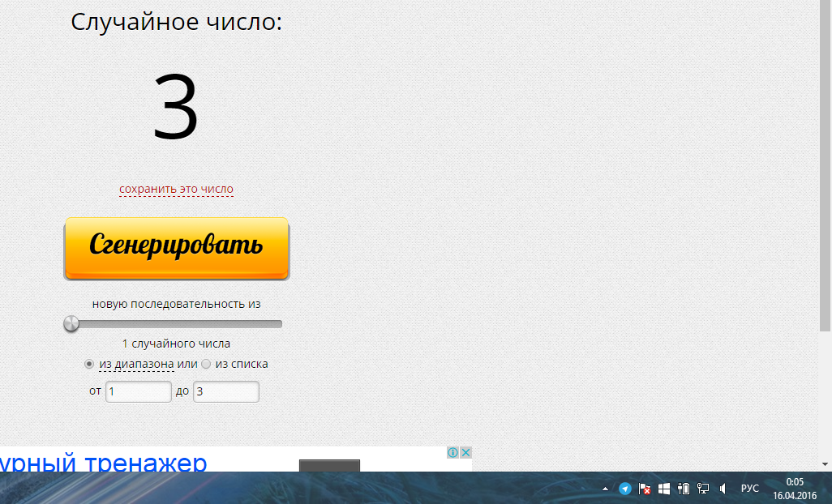This screenshot has width=832, height=504.
Task: Open the volume speaker icon
Action: (x=723, y=489)
